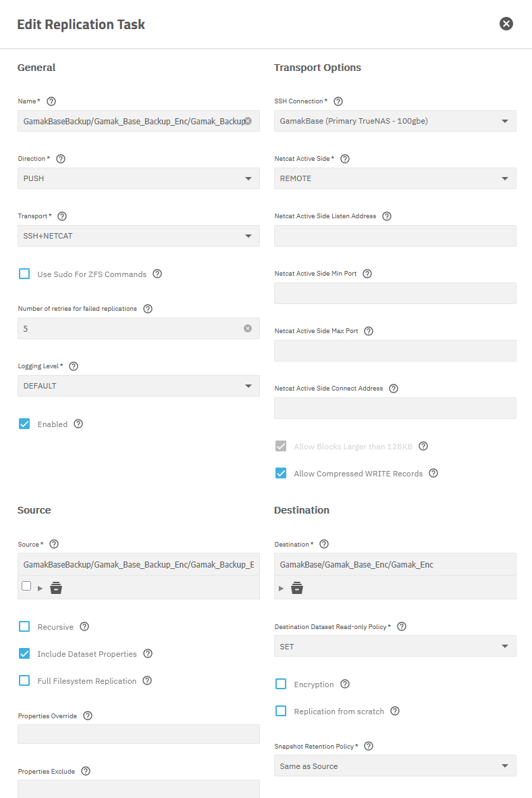
Task: Close the Edit Replication Task panel
Action: click(x=506, y=24)
